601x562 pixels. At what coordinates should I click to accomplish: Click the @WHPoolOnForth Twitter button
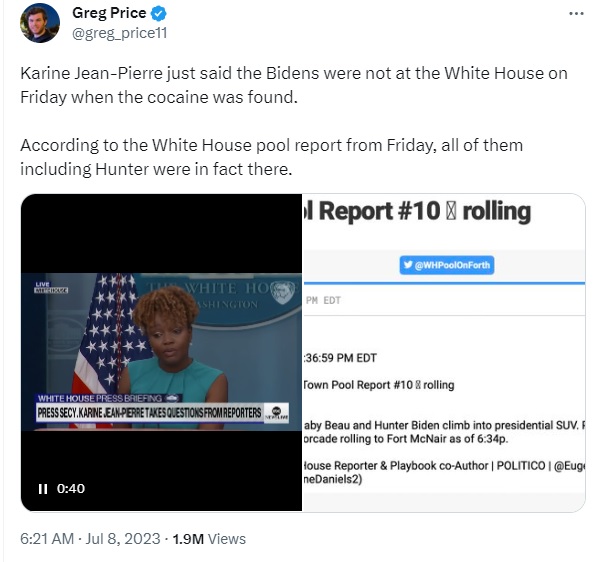coord(447,265)
